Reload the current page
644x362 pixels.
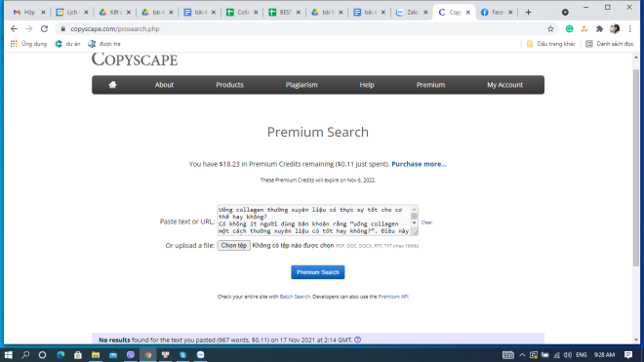[x=44, y=28]
